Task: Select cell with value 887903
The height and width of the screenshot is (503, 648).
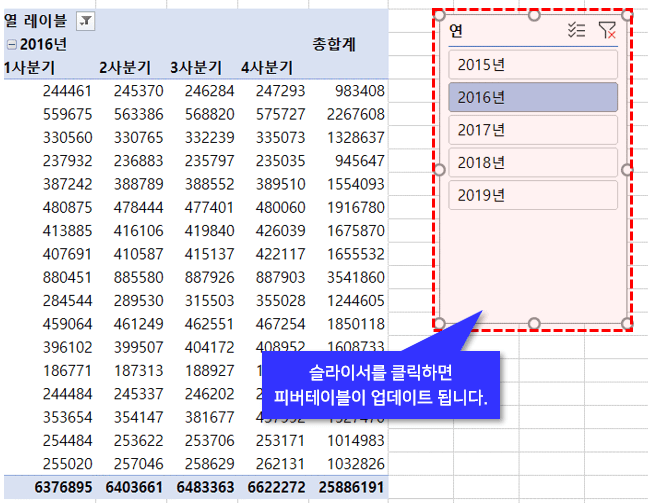Action: point(280,277)
